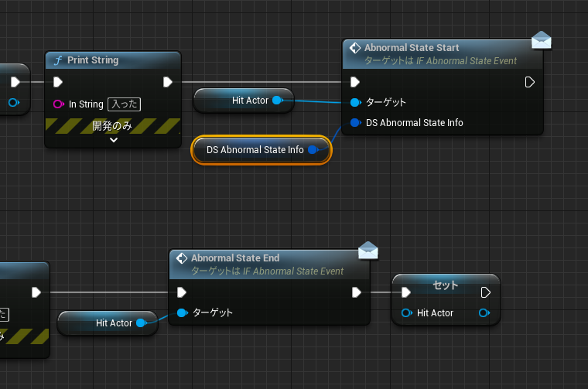Select the Abnormal State Start node title
588x389 pixels.
(x=412, y=48)
